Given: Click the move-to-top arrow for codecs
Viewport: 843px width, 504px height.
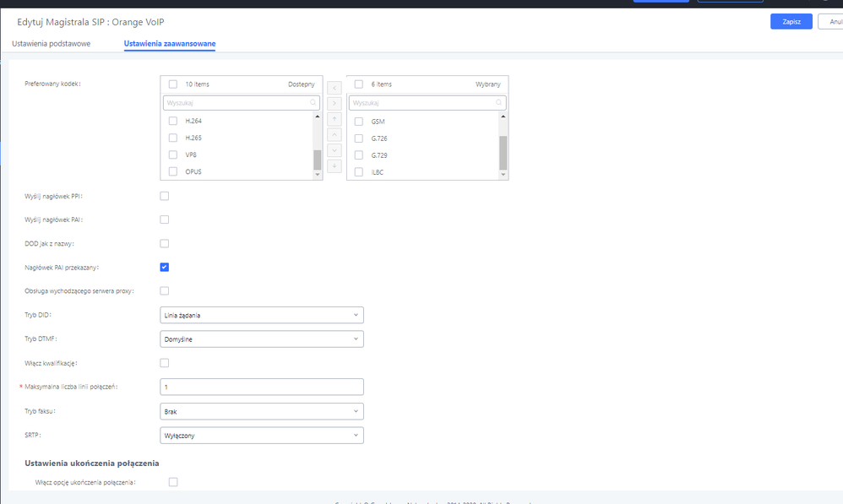Looking at the screenshot, I should pyautogui.click(x=334, y=119).
